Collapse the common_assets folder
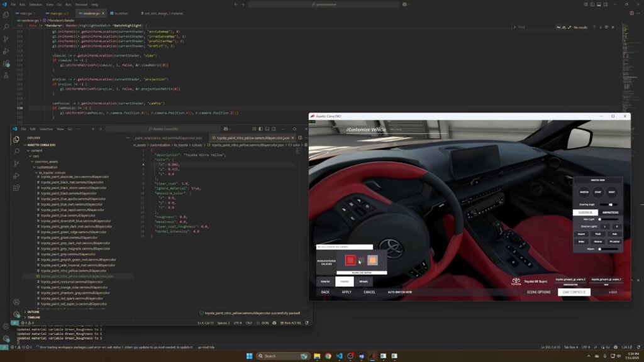The image size is (644, 362). (x=33, y=162)
